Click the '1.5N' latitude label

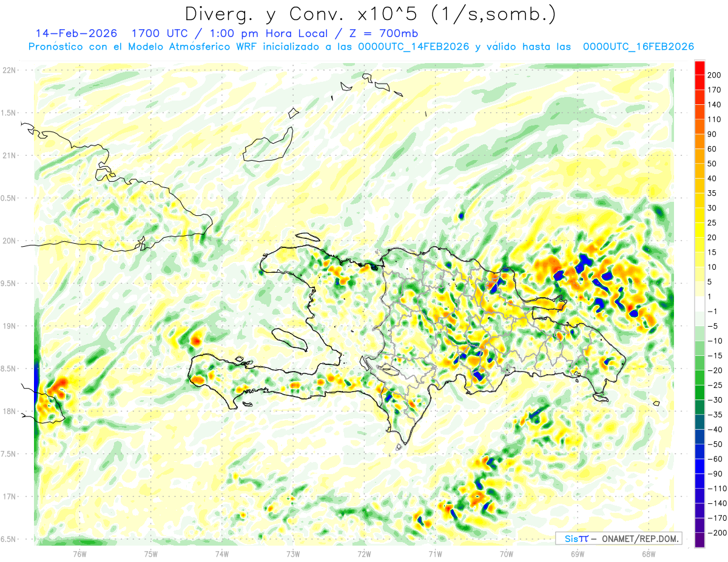click(9, 113)
